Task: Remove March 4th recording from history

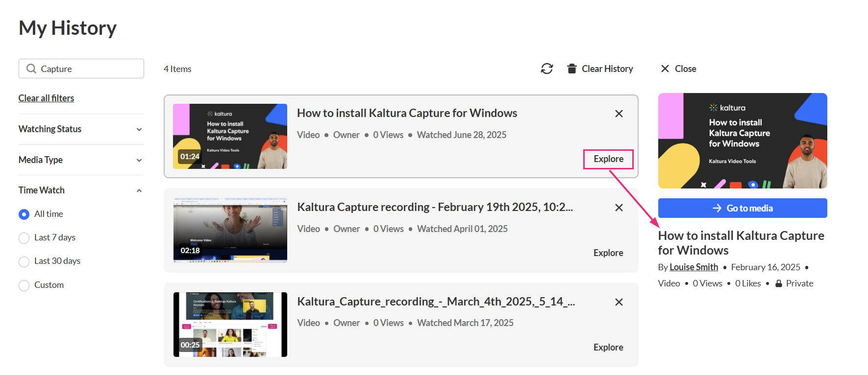Action: (x=619, y=302)
